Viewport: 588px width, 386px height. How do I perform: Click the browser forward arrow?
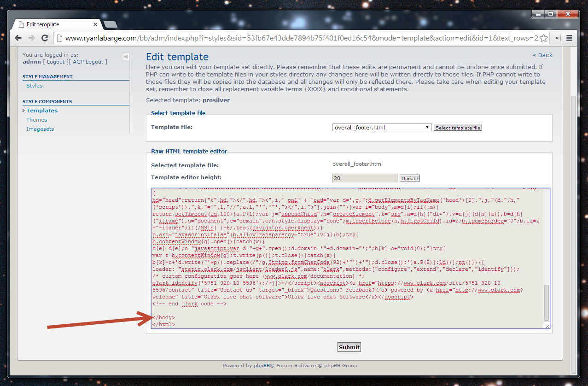(31, 38)
